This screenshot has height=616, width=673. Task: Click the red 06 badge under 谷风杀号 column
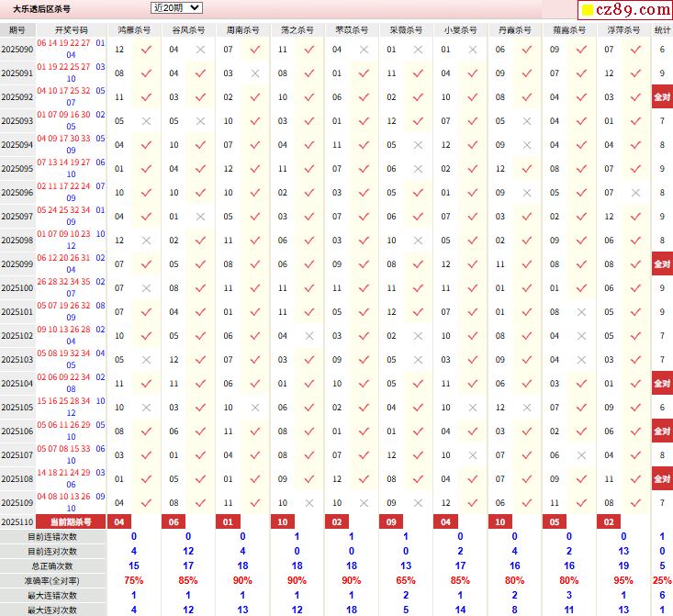click(x=174, y=522)
